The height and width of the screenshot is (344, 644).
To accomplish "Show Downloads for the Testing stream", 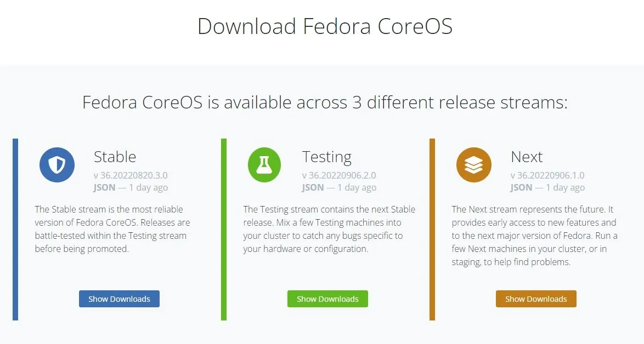I will pos(327,299).
